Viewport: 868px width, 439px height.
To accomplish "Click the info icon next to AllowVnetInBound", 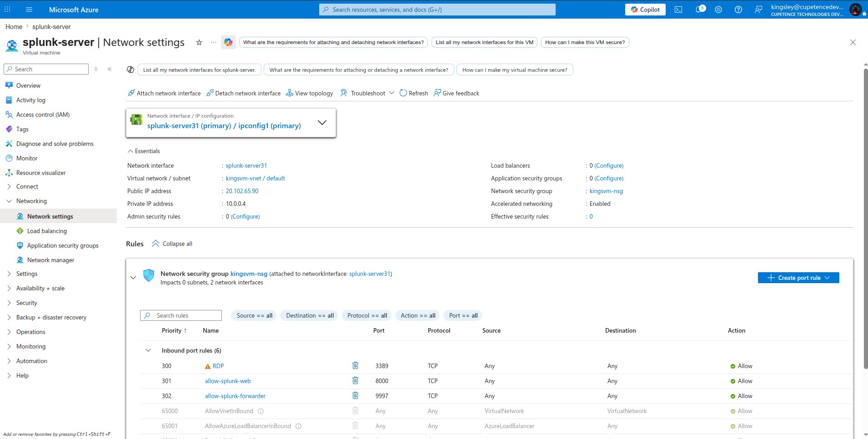I will (x=261, y=411).
